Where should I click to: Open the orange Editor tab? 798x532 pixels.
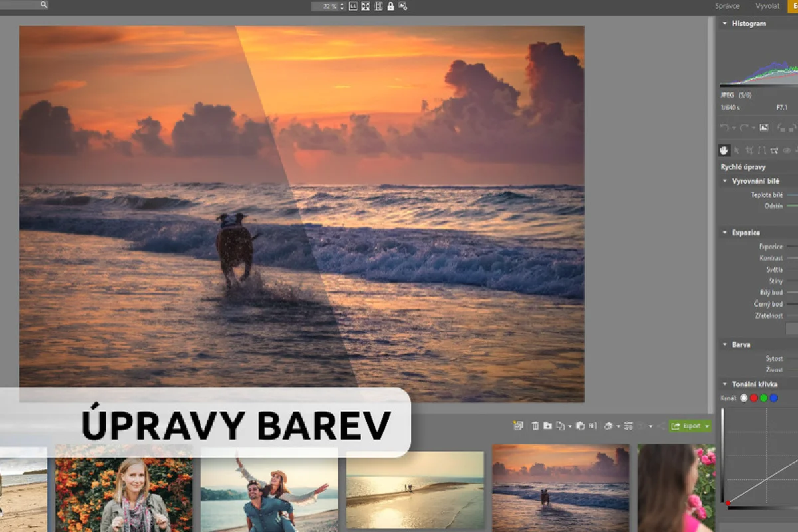coord(793,6)
